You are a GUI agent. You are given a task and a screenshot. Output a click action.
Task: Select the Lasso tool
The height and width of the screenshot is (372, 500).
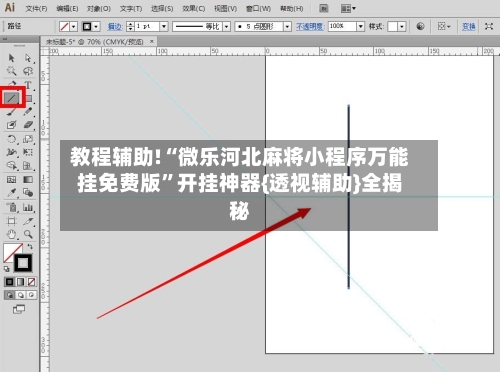click(x=28, y=71)
